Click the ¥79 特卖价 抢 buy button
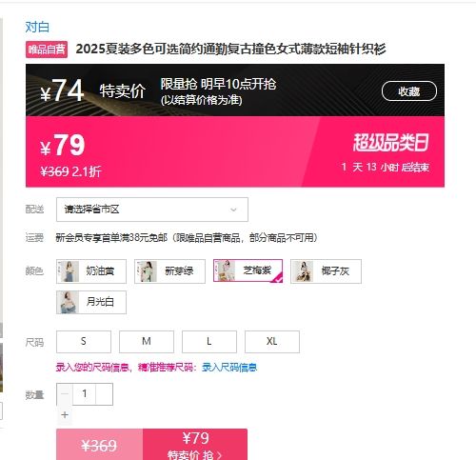Screen dimensions: 476x460 pos(195,445)
